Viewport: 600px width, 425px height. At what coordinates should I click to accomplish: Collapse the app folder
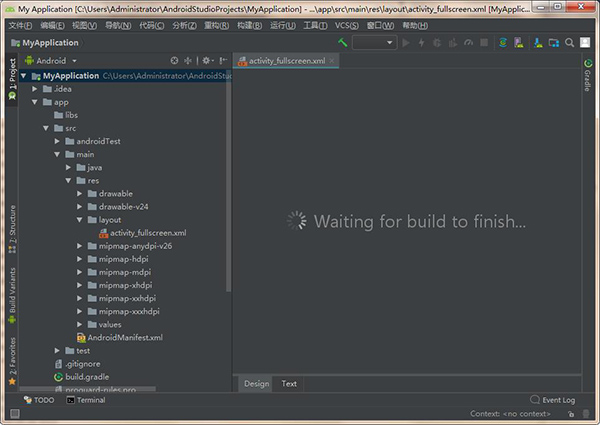[x=34, y=102]
